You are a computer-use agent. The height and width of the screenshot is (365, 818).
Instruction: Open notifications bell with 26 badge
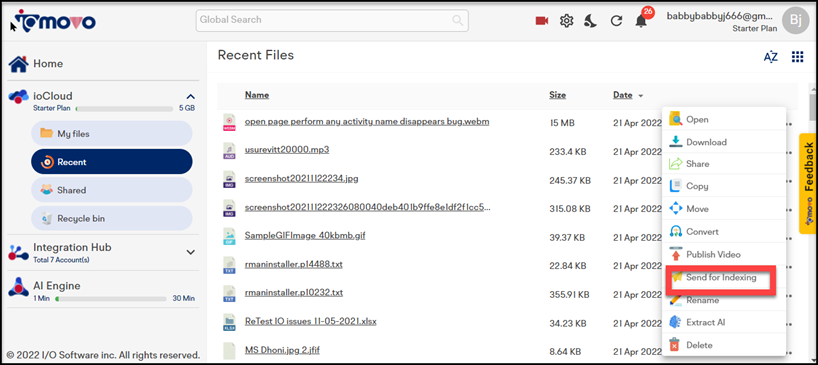point(641,20)
